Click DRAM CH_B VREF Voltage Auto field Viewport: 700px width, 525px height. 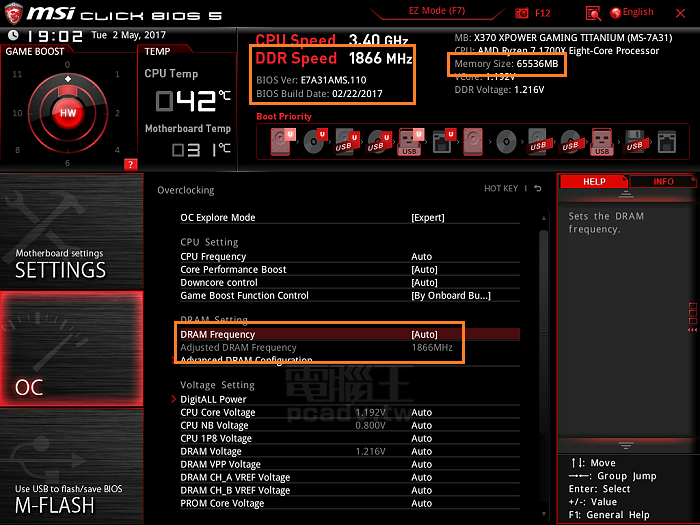(x=421, y=490)
